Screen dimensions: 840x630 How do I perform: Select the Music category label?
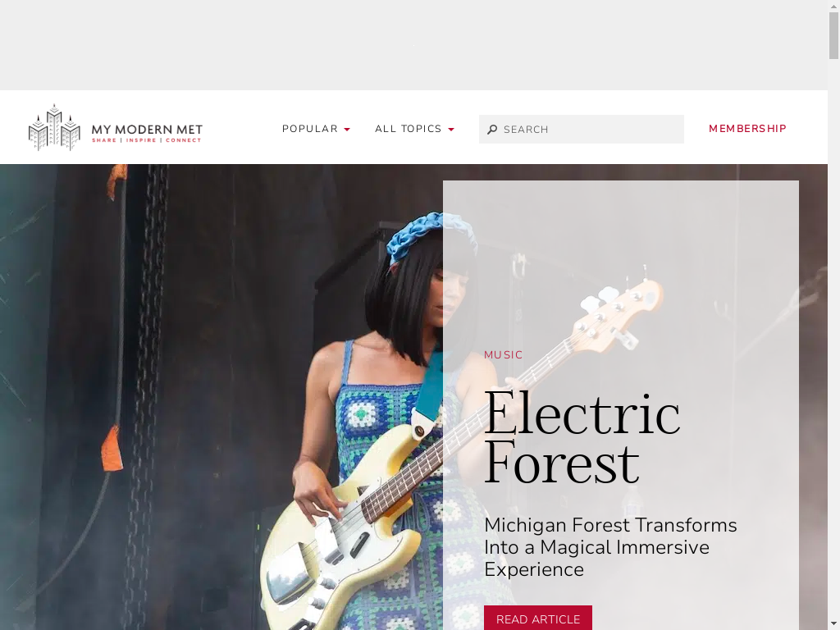pos(503,355)
